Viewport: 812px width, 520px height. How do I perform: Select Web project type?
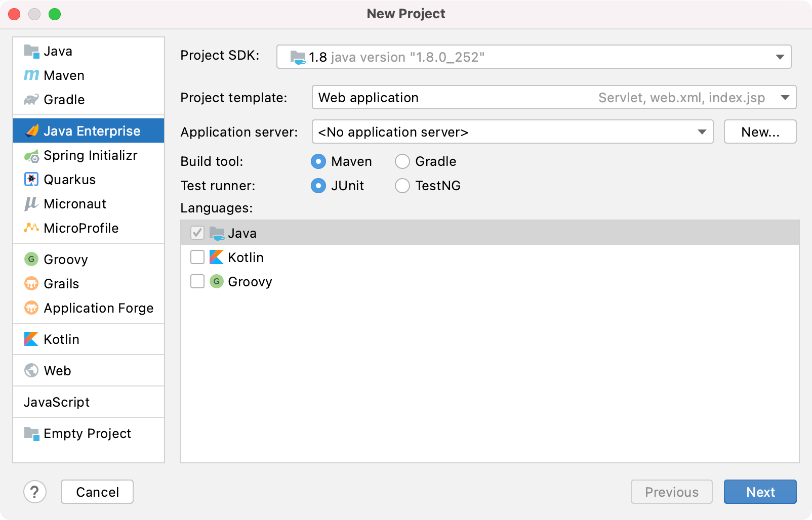click(x=89, y=370)
